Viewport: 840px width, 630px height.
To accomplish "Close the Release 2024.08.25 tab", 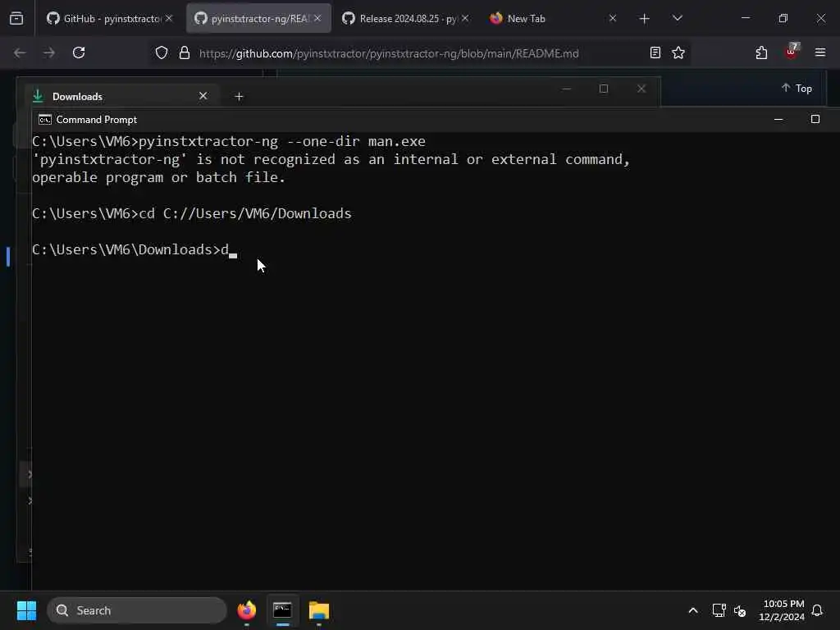I will pyautogui.click(x=465, y=18).
